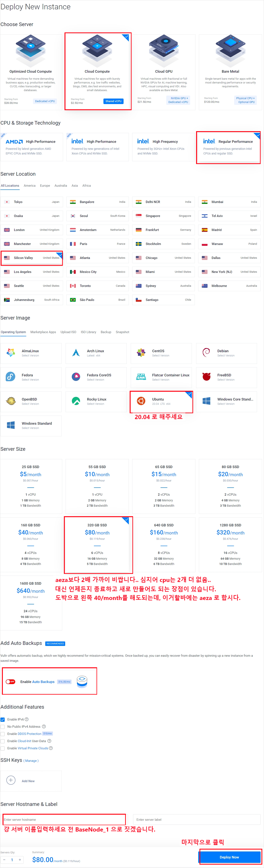Open the IPv6 help question icon
Screen dimensions: 264x868
[x=27, y=719]
